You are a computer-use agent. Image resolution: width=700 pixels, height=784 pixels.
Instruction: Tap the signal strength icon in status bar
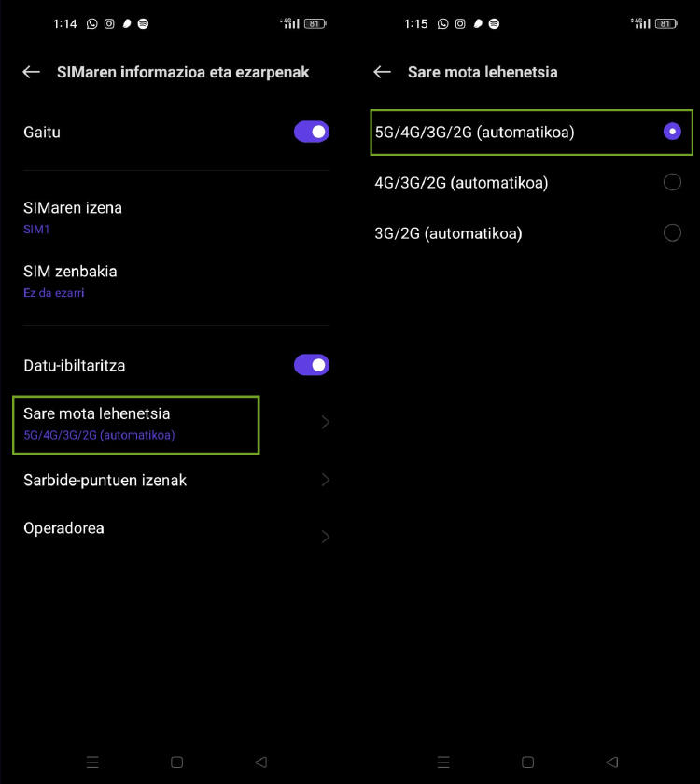(x=292, y=24)
